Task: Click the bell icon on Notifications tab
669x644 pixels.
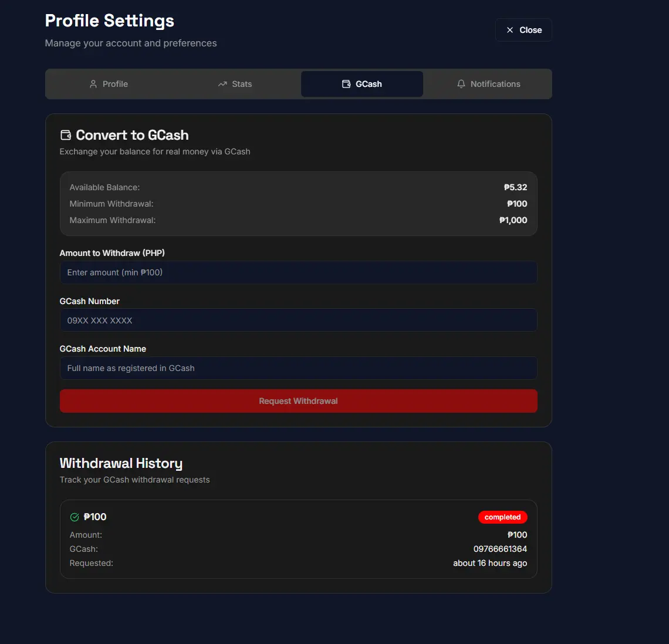Action: (461, 84)
